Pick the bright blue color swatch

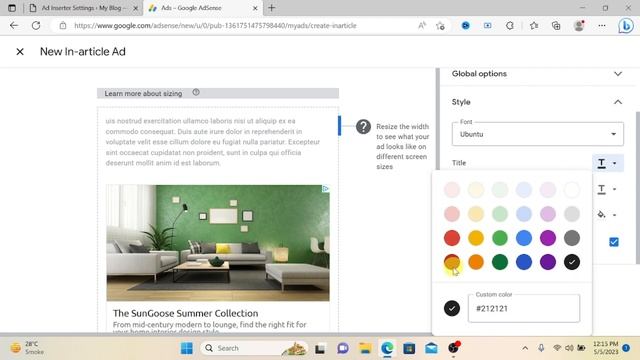coord(524,238)
